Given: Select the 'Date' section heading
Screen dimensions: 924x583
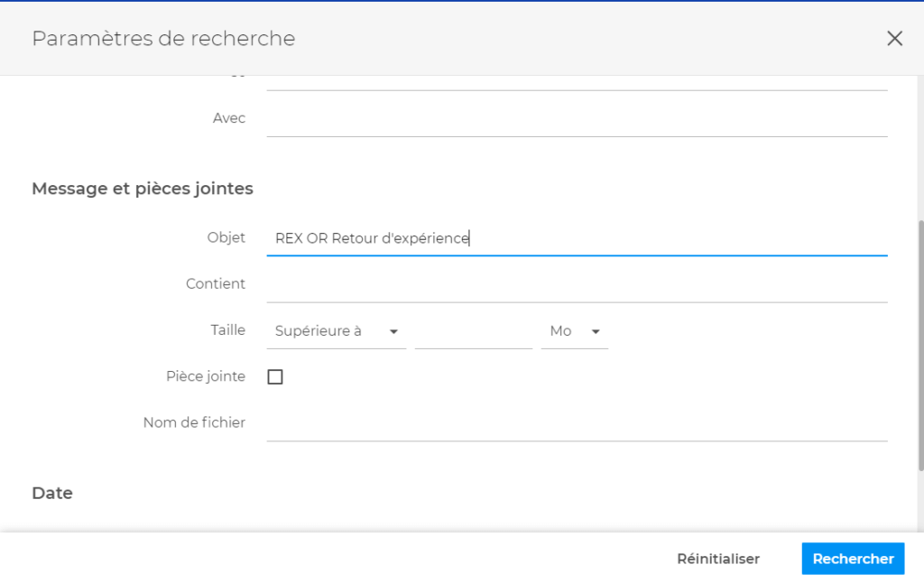Looking at the screenshot, I should (x=52, y=494).
